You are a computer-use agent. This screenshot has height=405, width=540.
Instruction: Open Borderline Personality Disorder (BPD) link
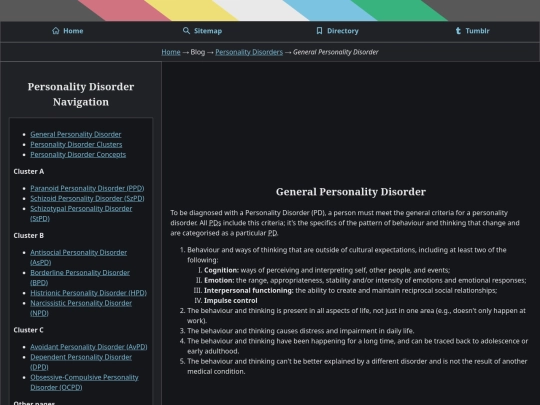[x=80, y=278]
